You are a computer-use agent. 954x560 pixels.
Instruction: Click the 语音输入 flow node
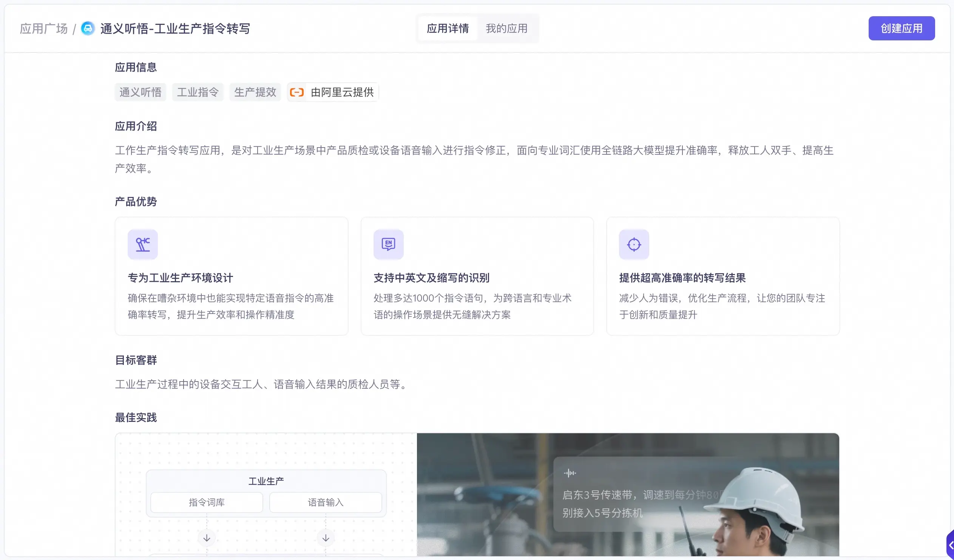(x=326, y=503)
